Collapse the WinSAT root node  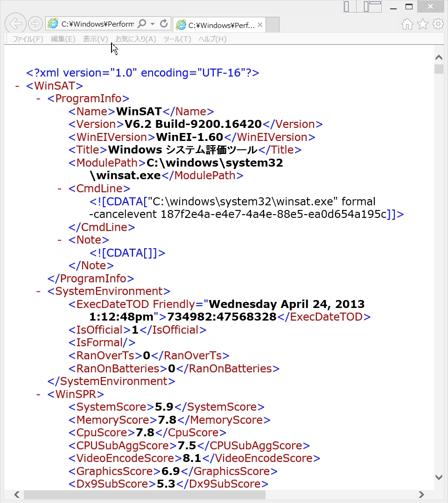click(x=17, y=86)
